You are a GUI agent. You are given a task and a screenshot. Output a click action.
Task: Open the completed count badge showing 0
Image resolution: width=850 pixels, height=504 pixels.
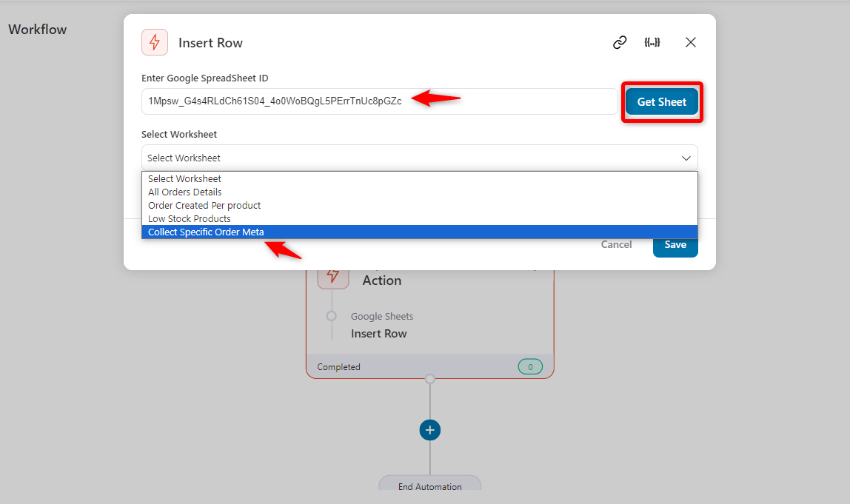coord(530,367)
